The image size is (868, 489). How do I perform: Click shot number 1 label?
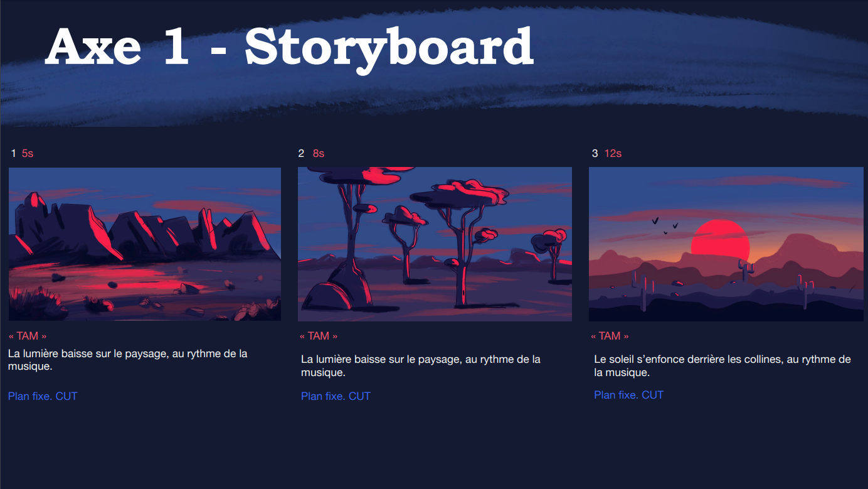tap(14, 153)
